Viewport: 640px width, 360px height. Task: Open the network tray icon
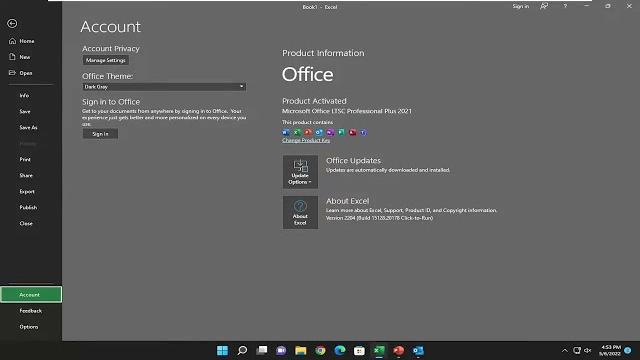[x=577, y=351]
